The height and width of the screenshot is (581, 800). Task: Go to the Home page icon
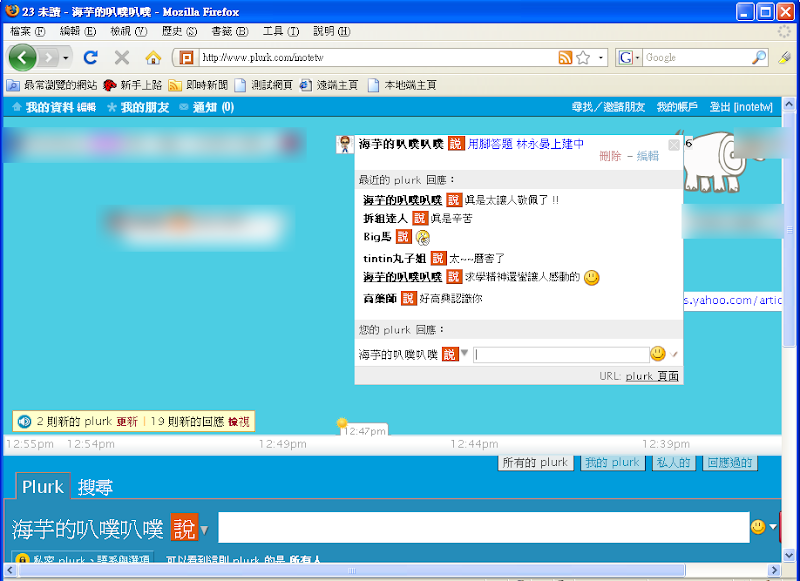[x=153, y=58]
